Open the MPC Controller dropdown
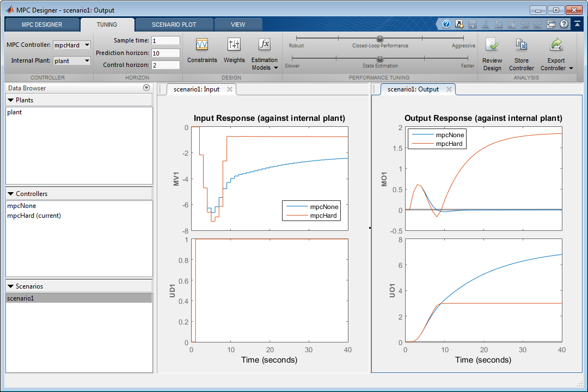588x392 pixels. coord(72,45)
